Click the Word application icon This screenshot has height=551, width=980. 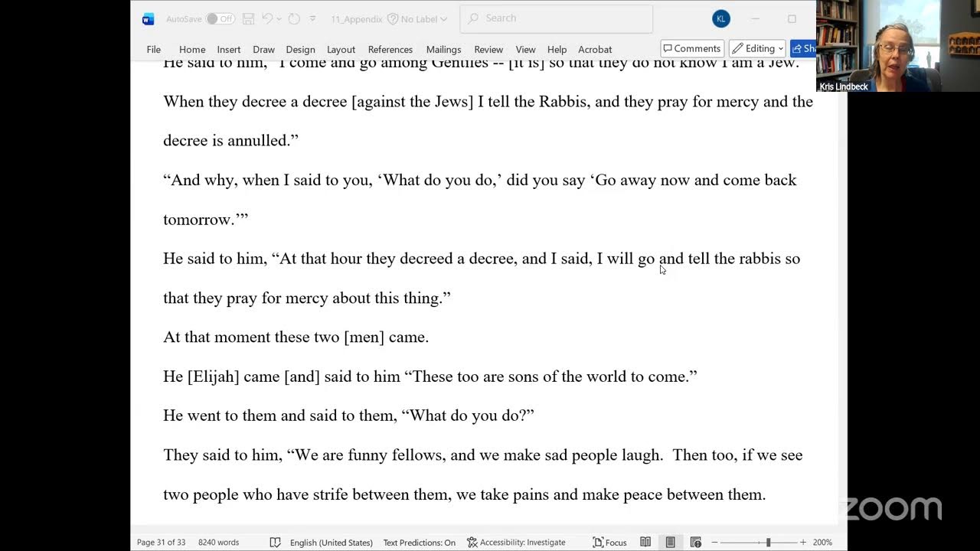click(148, 19)
